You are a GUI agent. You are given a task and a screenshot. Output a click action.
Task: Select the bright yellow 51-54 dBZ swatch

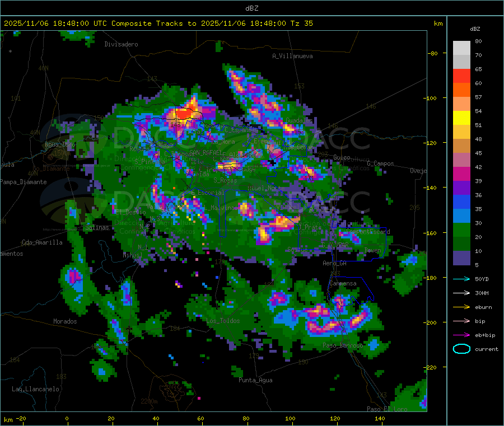tap(461, 118)
